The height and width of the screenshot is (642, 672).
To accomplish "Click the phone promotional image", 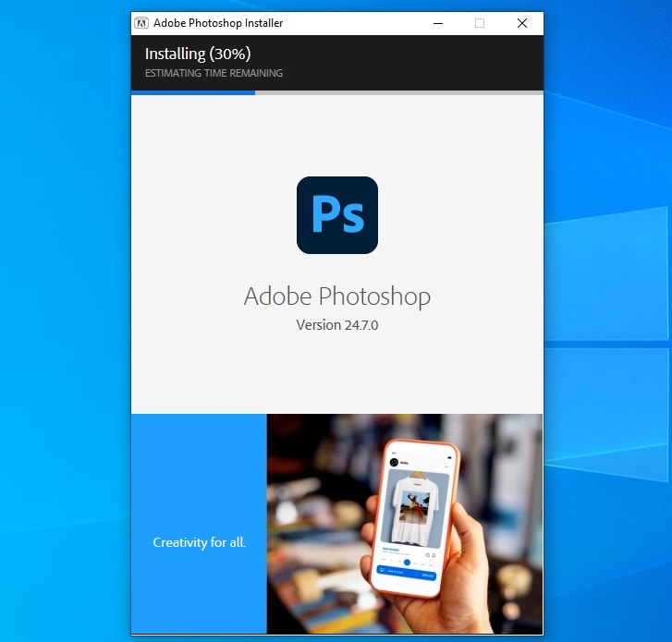I will [x=405, y=524].
